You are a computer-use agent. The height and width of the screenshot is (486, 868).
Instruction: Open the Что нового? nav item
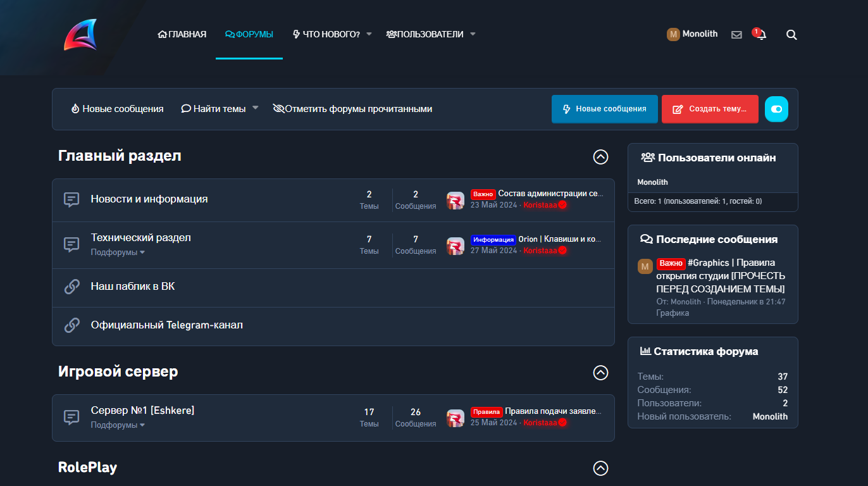point(326,34)
